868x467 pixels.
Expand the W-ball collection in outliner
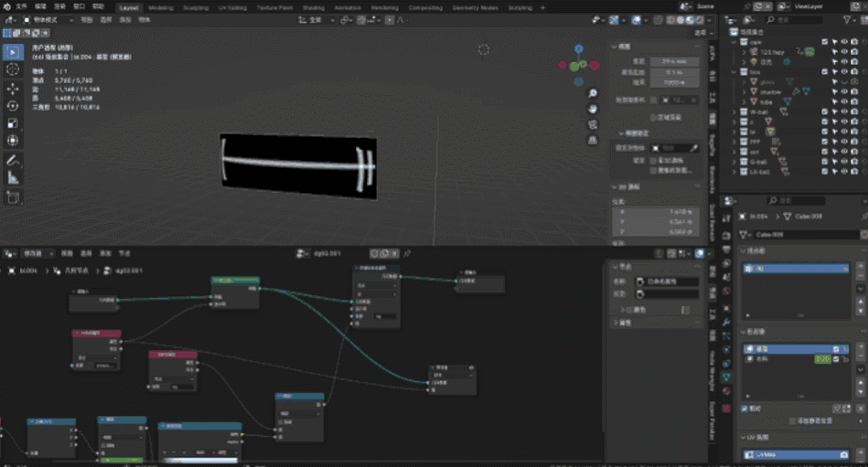pyautogui.click(x=734, y=111)
